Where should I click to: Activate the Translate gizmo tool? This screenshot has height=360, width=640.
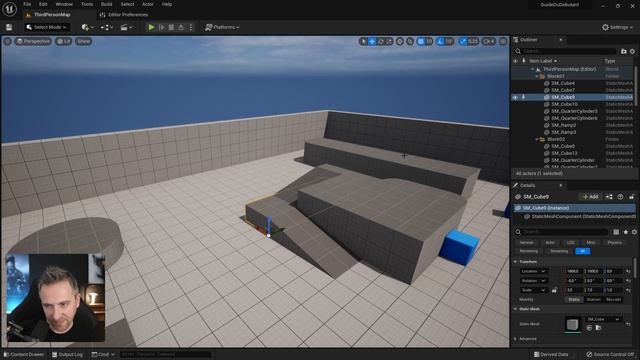pyautogui.click(x=372, y=41)
